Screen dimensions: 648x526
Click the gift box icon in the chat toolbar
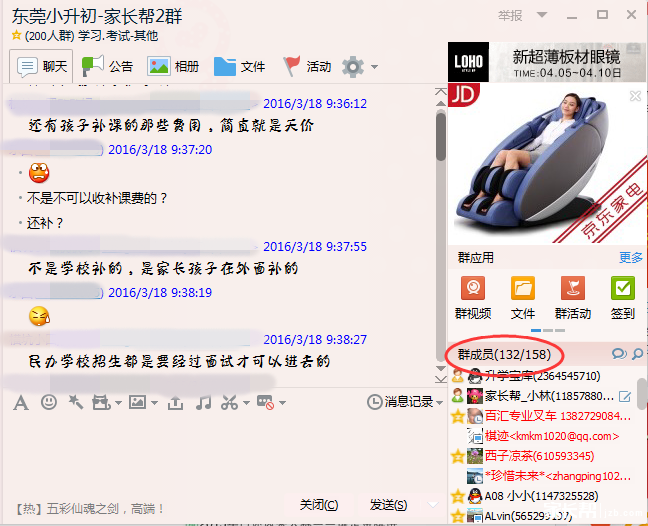101,402
